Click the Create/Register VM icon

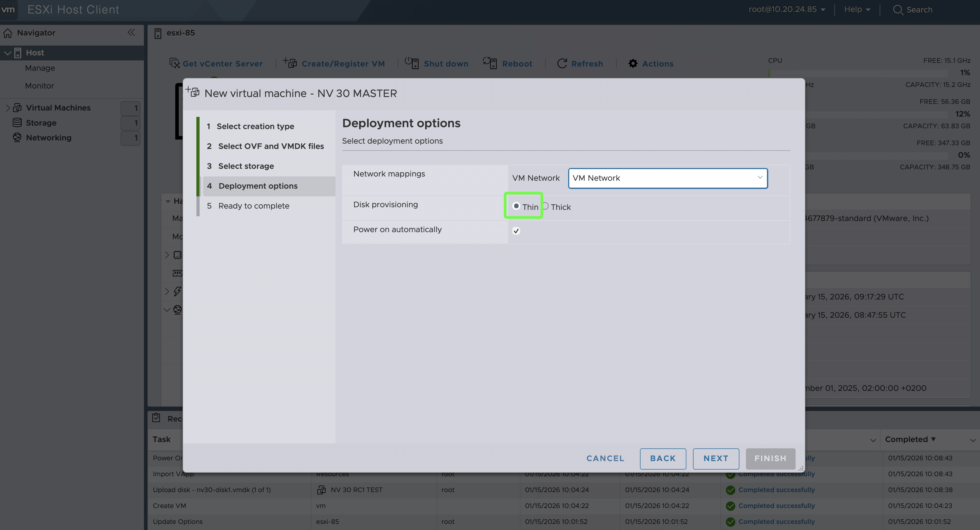[x=290, y=63]
